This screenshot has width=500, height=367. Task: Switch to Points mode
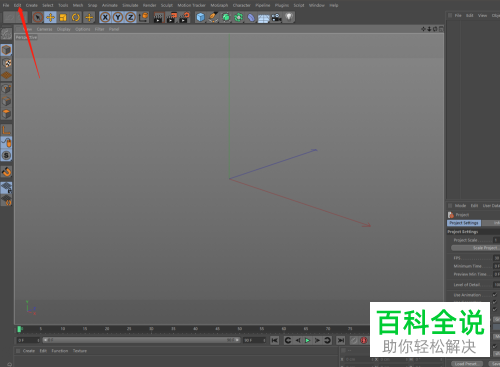pyautogui.click(x=6, y=89)
